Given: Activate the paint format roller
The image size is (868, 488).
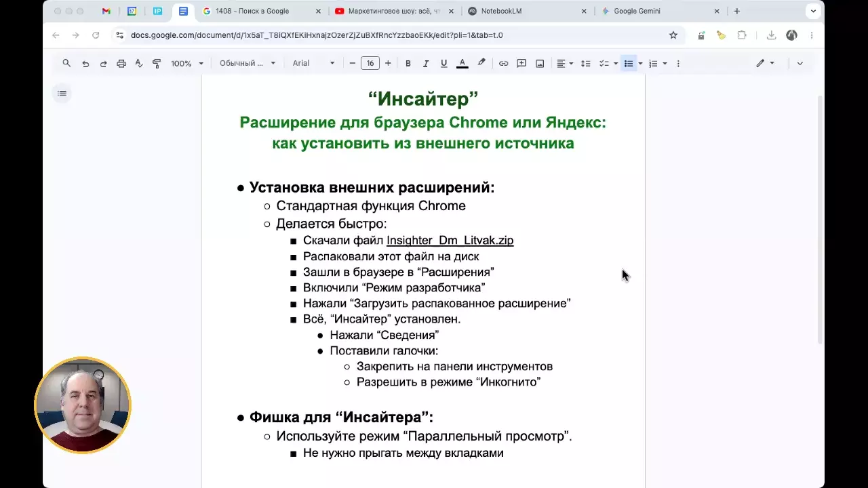Looking at the screenshot, I should coord(157,64).
